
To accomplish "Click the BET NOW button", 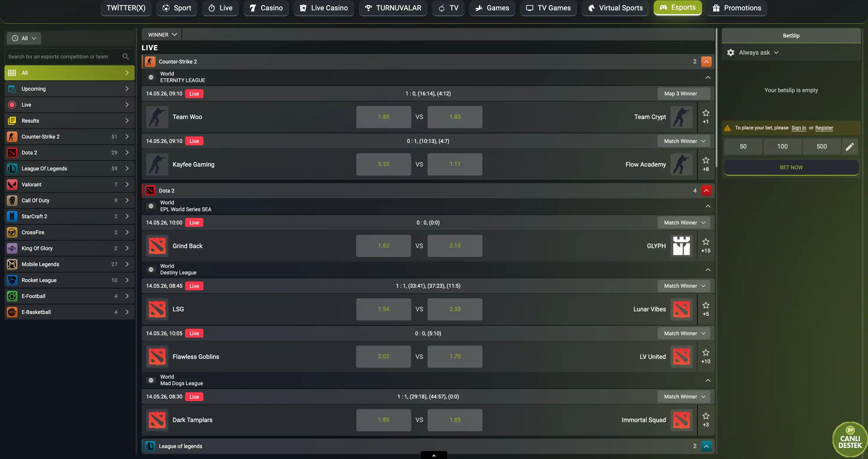I will pos(791,167).
